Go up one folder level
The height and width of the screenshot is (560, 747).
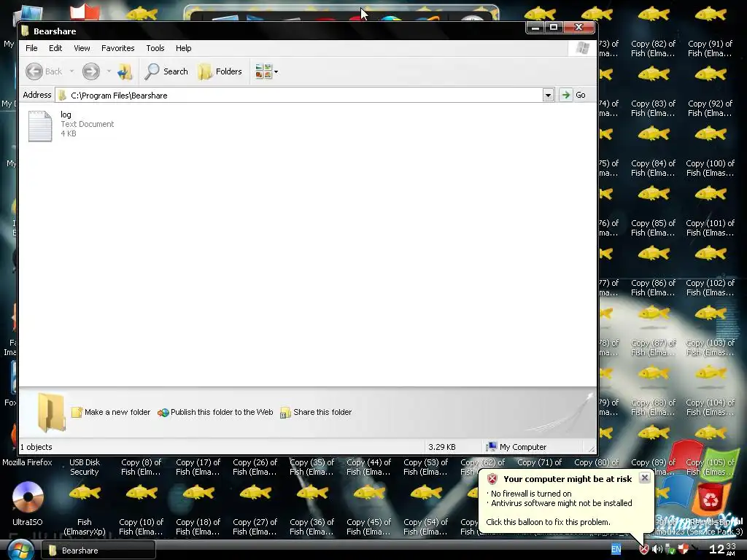tap(124, 71)
